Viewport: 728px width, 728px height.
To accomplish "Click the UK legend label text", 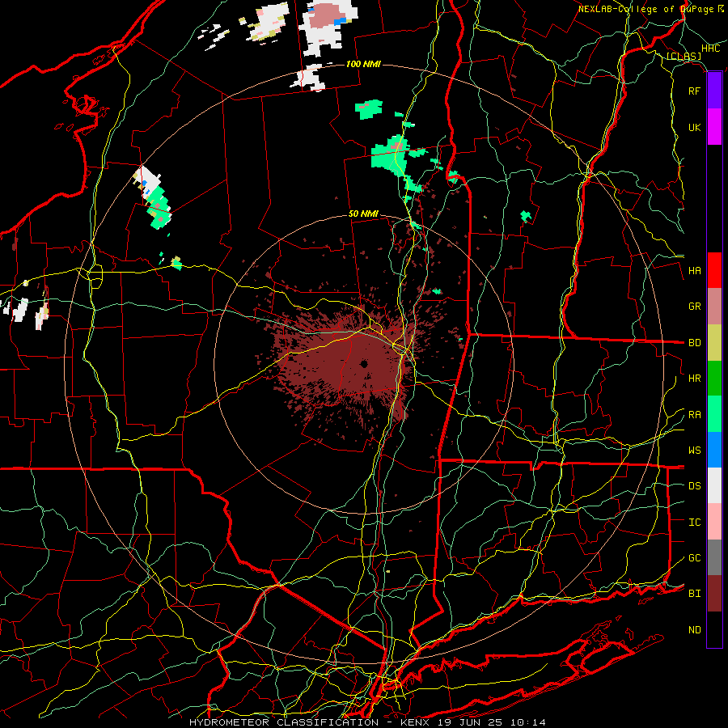I will click(x=694, y=127).
